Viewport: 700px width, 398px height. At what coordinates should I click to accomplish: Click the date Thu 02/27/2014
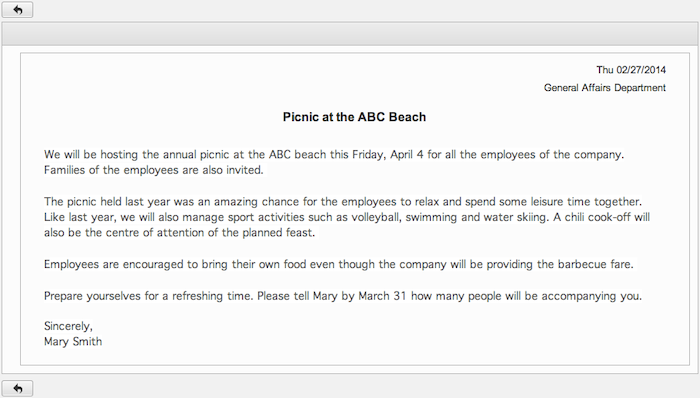(631, 70)
